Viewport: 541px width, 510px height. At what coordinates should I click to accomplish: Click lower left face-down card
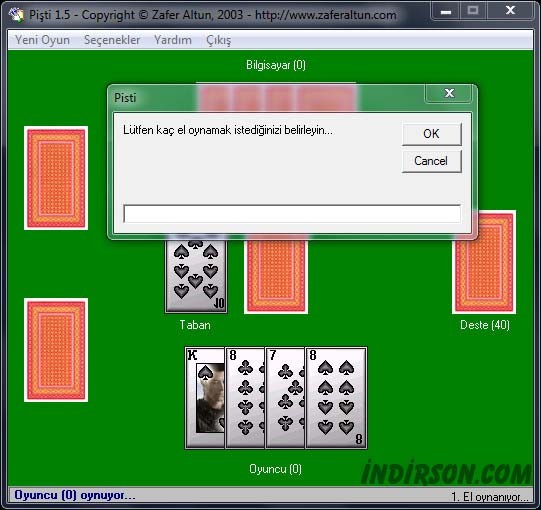tap(56, 350)
